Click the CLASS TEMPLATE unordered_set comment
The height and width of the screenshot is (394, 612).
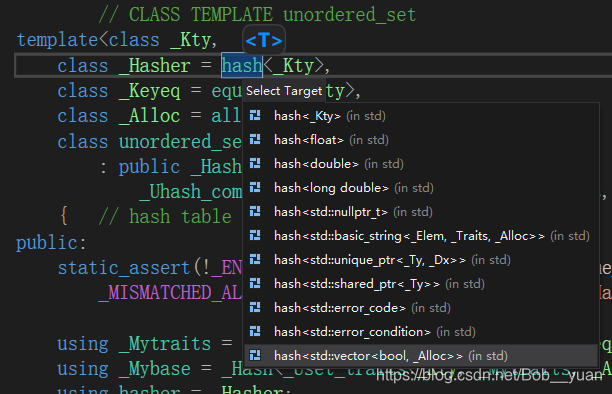click(x=257, y=14)
